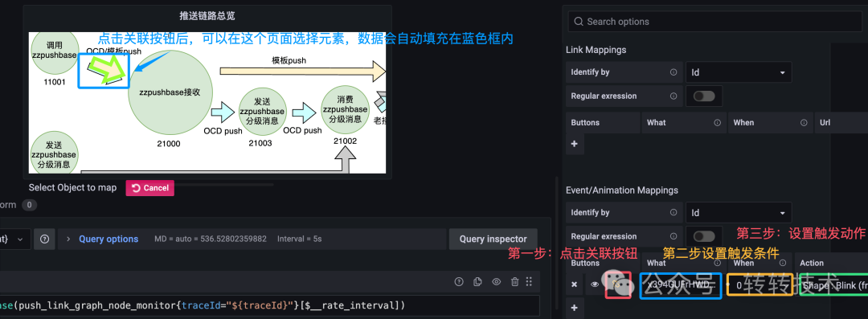The width and height of the screenshot is (868, 319).
Task: Grab the query row drag handle
Action: coord(529,281)
